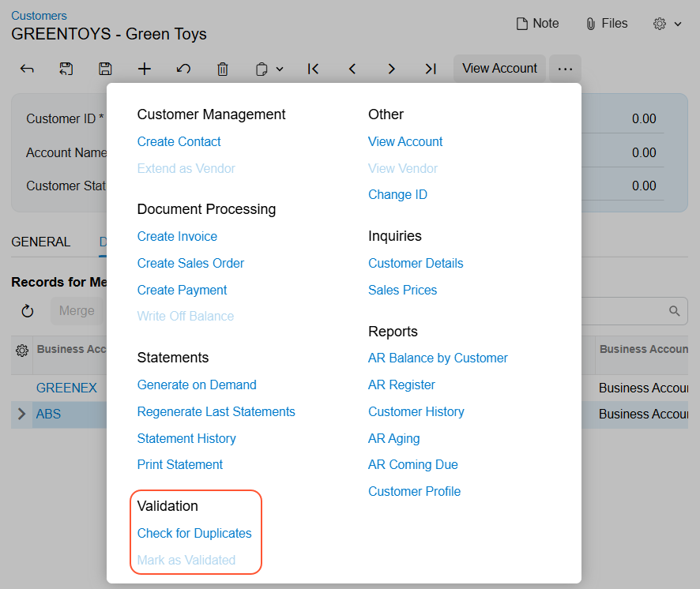Open the GREENEX business account link
700x589 pixels.
click(x=66, y=388)
